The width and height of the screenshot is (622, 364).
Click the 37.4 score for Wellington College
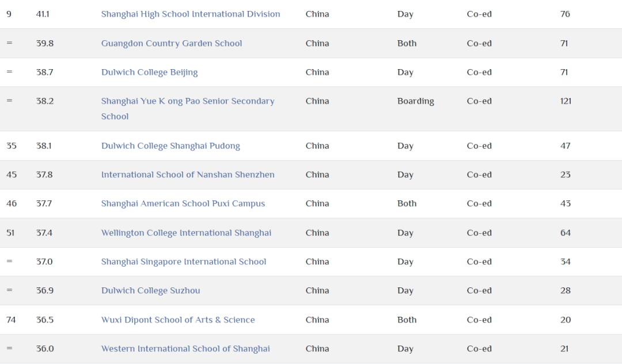point(44,233)
